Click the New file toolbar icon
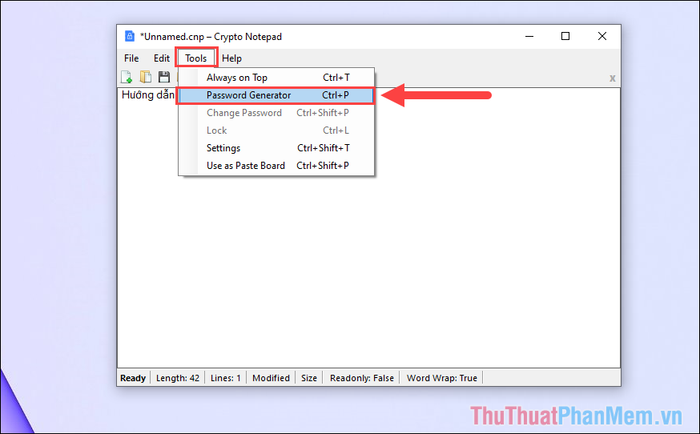 [x=127, y=77]
